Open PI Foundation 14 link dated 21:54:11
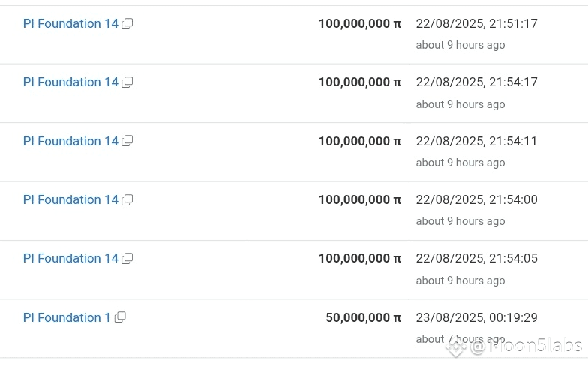 pyautogui.click(x=70, y=141)
